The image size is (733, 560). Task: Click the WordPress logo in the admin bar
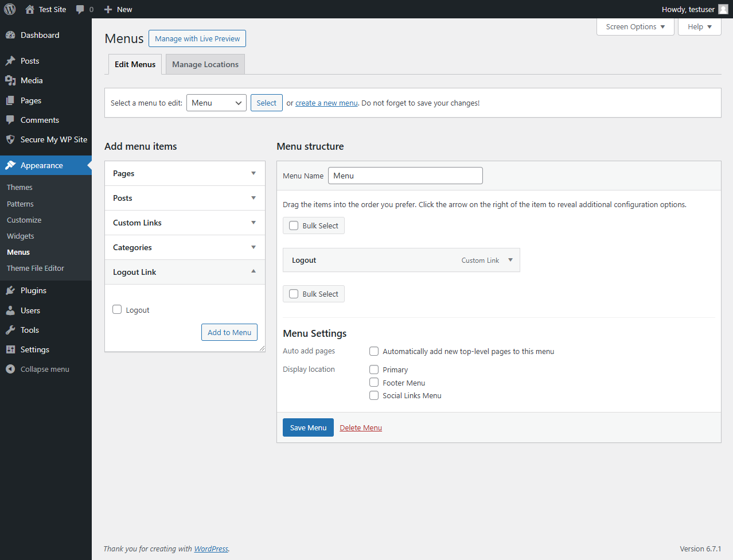tap(9, 9)
